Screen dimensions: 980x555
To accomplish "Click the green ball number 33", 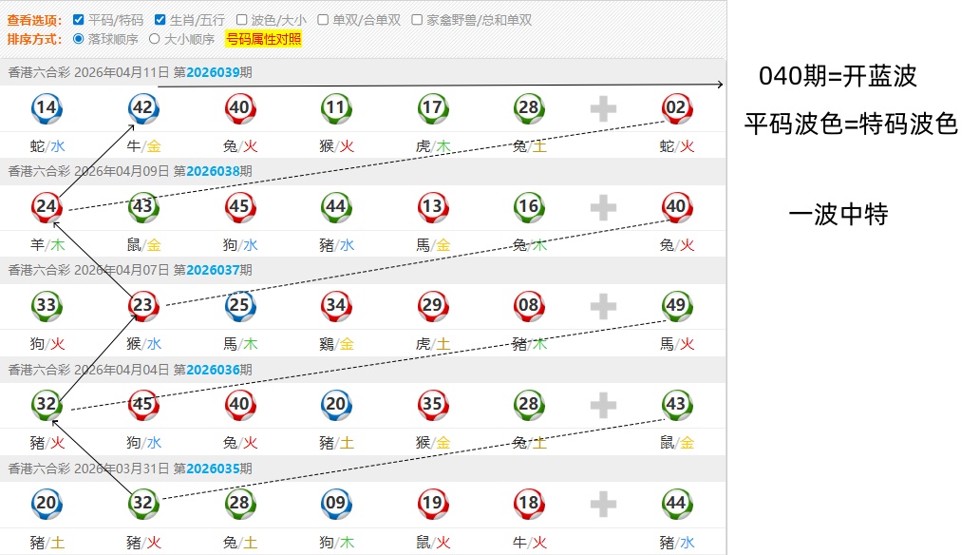I will 46,305.
